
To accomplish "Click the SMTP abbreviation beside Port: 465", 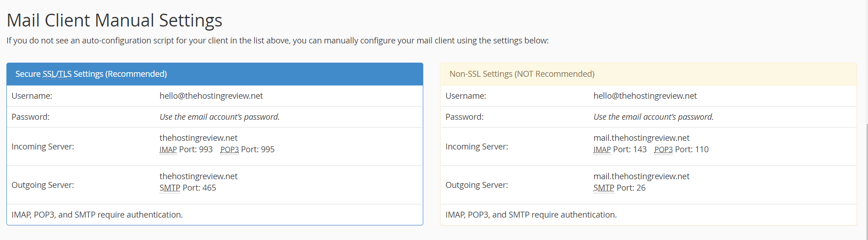I will 170,188.
